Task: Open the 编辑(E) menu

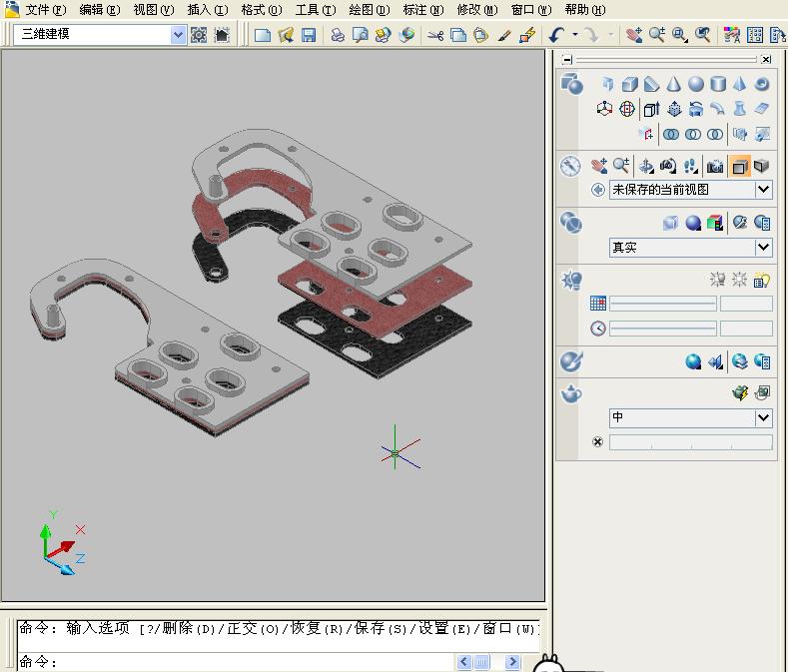Action: [x=100, y=10]
